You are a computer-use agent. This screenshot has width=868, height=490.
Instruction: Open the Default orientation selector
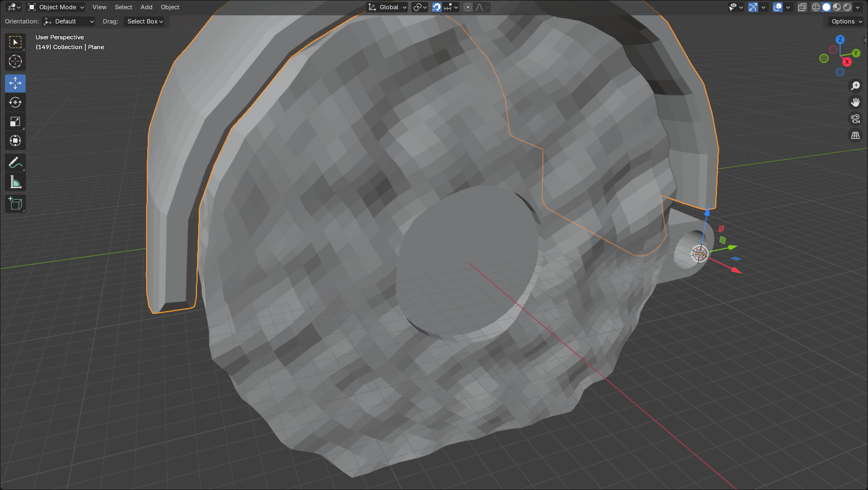[x=69, y=21]
